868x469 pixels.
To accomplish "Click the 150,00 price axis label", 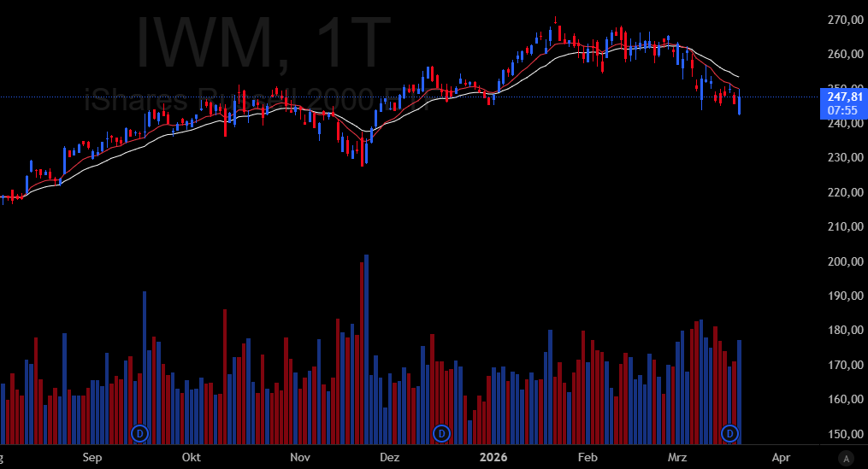I will point(845,434).
